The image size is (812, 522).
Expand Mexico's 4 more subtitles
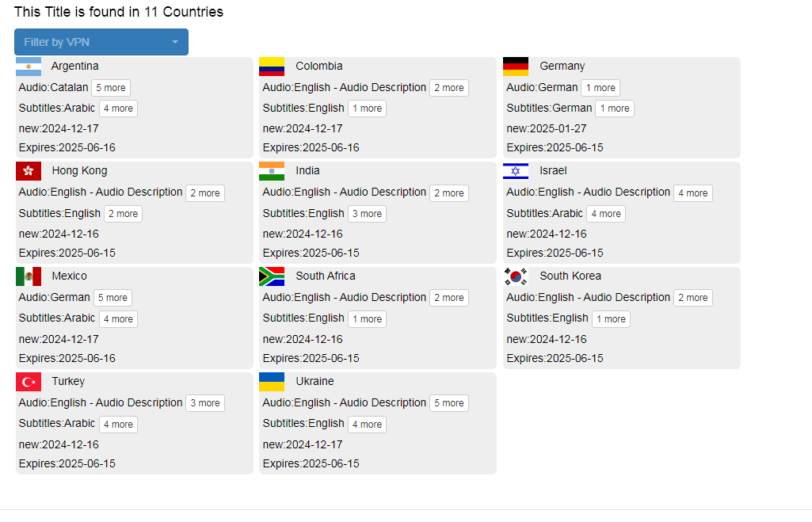point(118,318)
